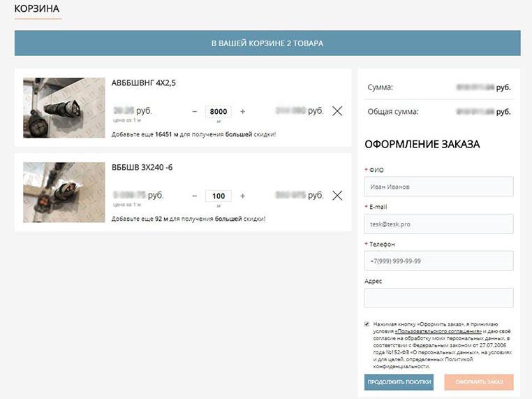This screenshot has height=399, width=532.
Task: Focus the E-mail input field
Action: click(438, 224)
